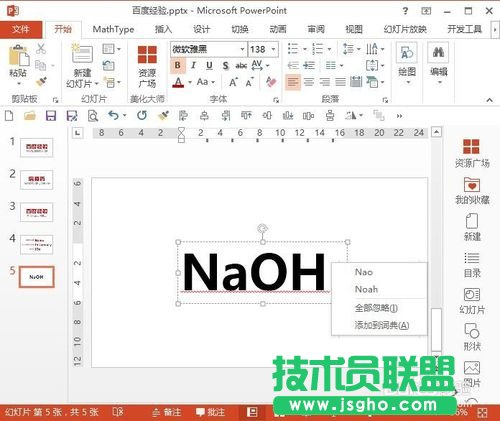The height and width of the screenshot is (421, 500).
Task: Switch to the 插入 tab
Action: click(x=163, y=29)
